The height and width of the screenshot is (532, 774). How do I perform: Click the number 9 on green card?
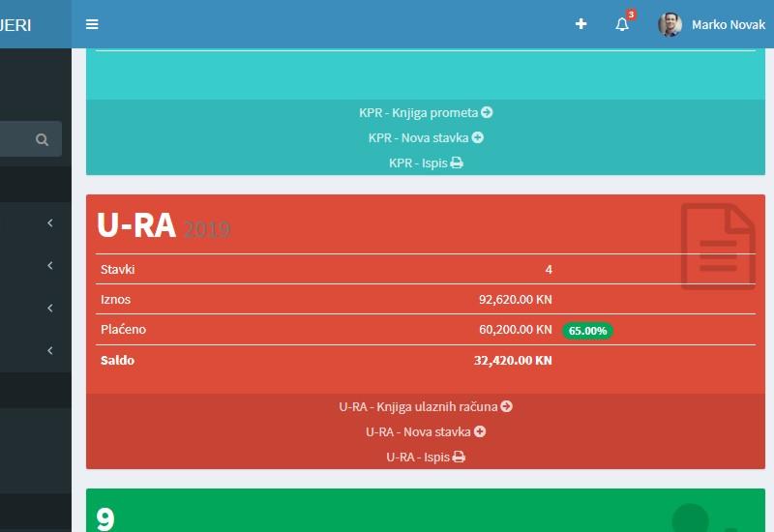click(105, 519)
